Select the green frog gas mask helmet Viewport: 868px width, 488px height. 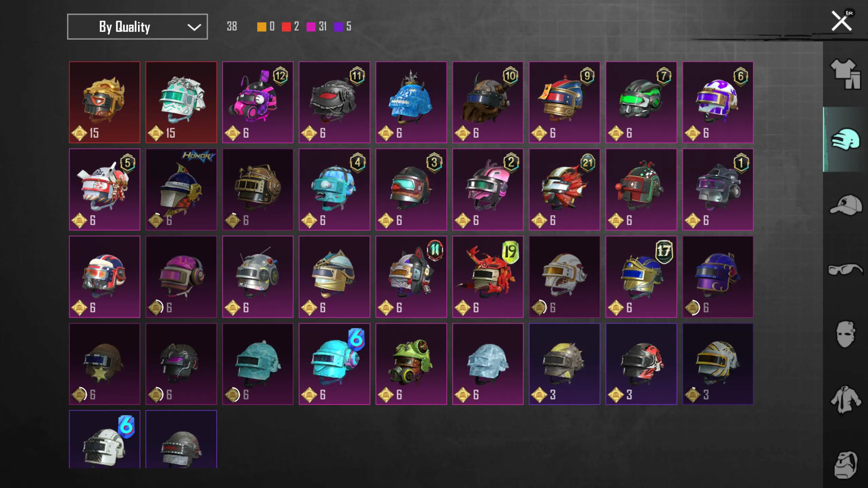pyautogui.click(x=411, y=364)
